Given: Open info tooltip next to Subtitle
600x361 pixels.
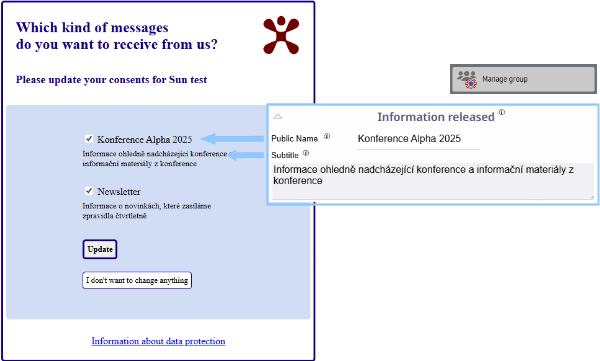Looking at the screenshot, I should tap(306, 153).
